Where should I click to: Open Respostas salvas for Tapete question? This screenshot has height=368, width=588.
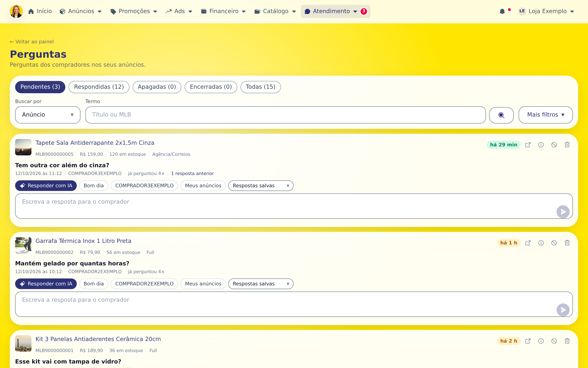261,186
